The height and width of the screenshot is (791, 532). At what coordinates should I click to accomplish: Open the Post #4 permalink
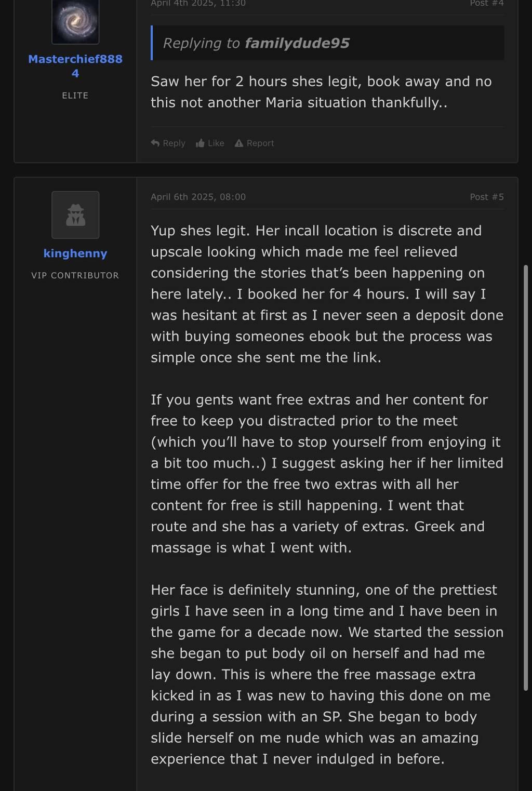click(486, 4)
